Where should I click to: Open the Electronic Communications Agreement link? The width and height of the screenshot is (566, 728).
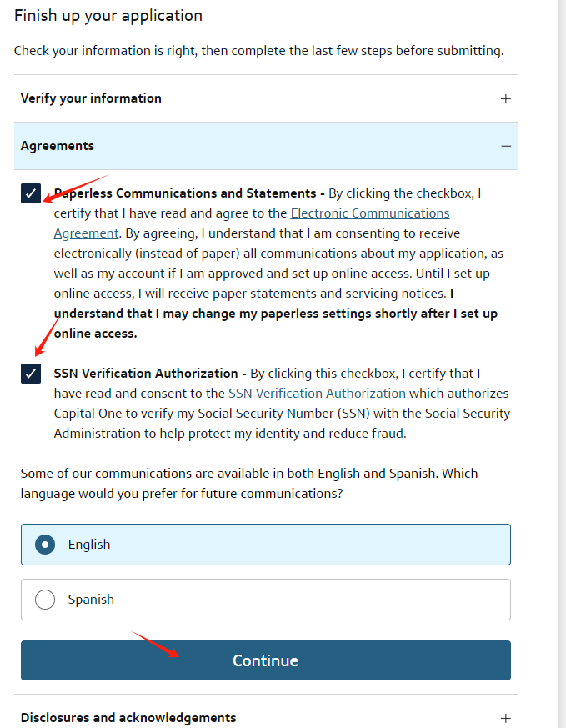coord(370,213)
